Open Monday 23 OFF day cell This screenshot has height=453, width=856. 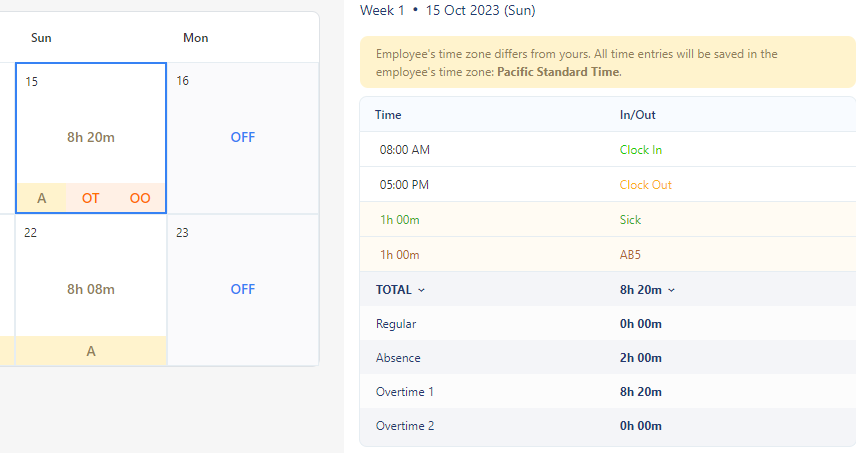tap(243, 289)
